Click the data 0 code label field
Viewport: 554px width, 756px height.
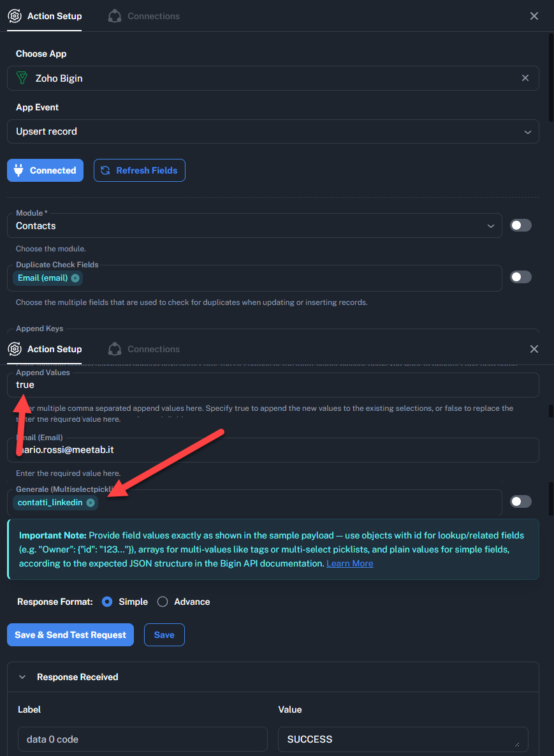click(142, 739)
